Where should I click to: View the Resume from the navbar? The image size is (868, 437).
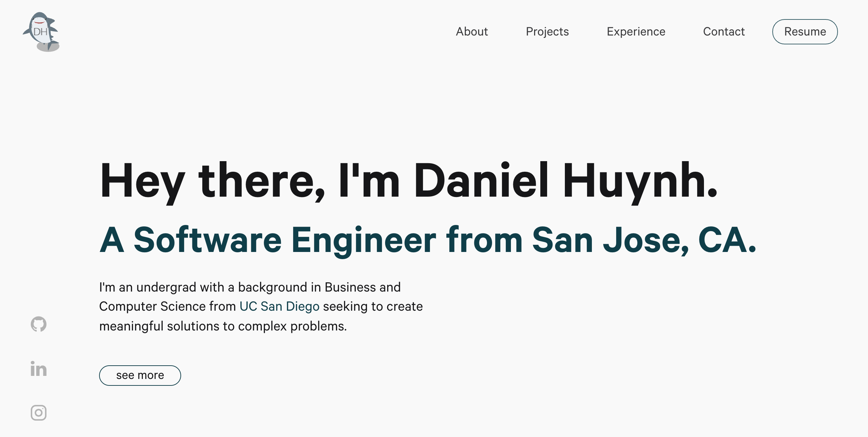pos(805,31)
